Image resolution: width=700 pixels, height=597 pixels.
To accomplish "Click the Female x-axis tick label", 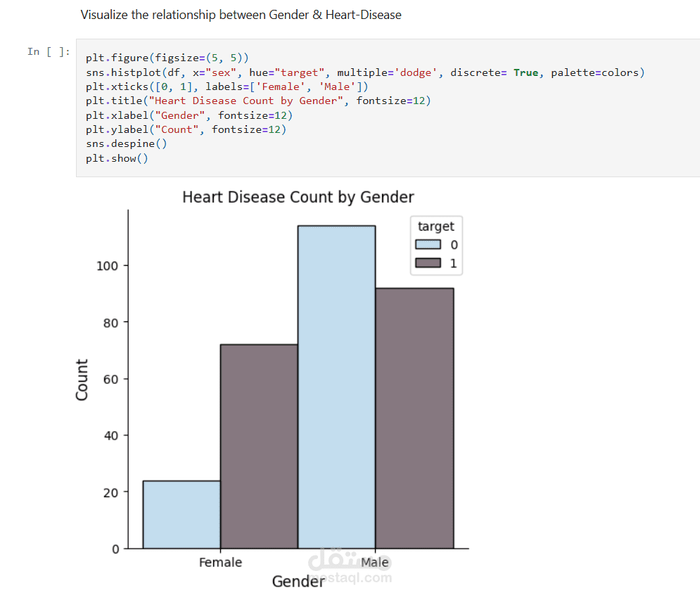I will pyautogui.click(x=220, y=563).
